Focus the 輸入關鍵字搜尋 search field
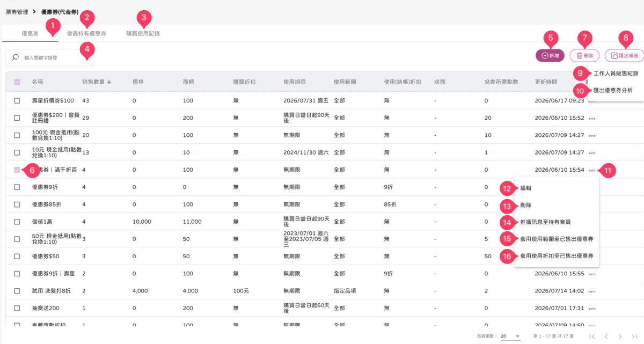644x344 pixels. pos(49,57)
